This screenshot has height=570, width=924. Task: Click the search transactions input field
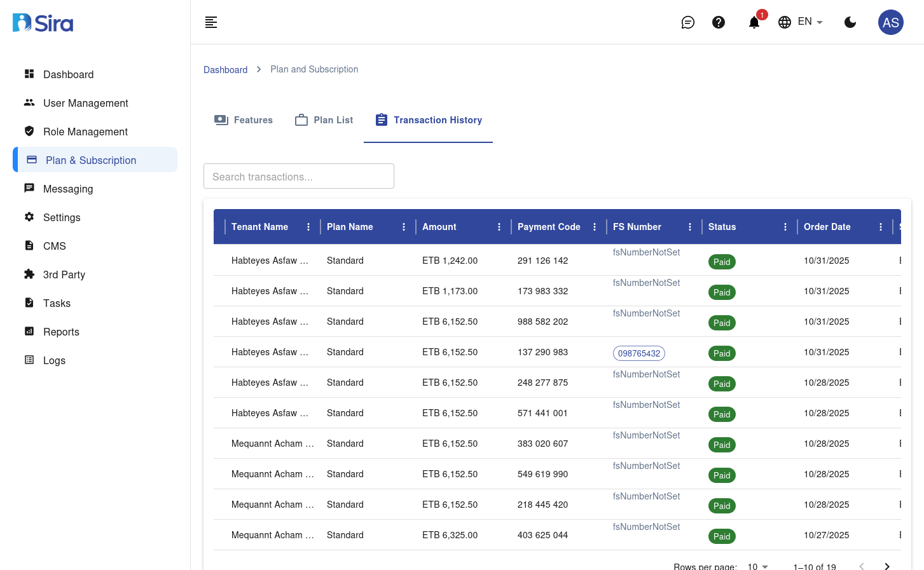299,176
